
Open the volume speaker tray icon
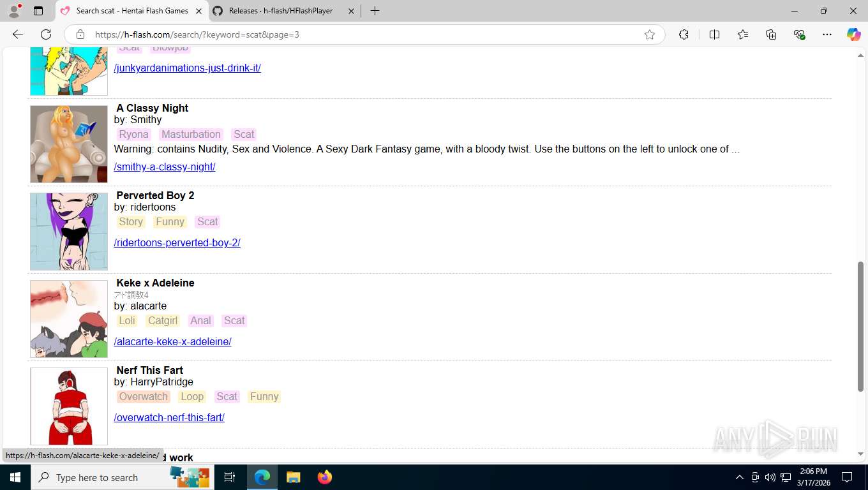770,477
